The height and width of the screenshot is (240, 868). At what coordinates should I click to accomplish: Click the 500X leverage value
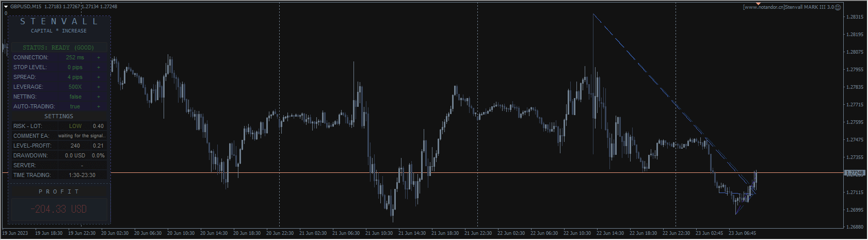[x=75, y=87]
